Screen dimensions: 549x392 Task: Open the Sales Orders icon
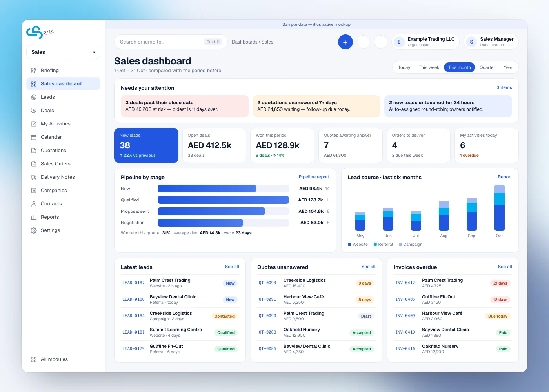[x=34, y=164]
